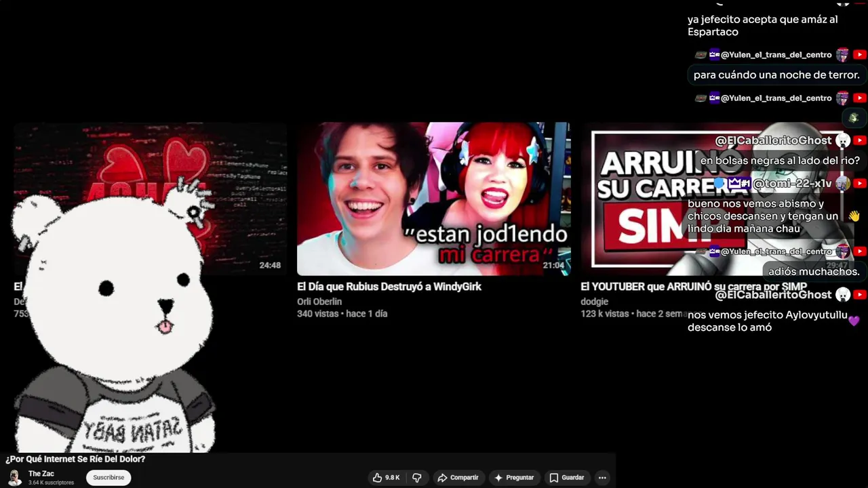Viewport: 868px width, 488px height.
Task: Click the purple heart emoji in the last chat message
Action: pos(854,320)
